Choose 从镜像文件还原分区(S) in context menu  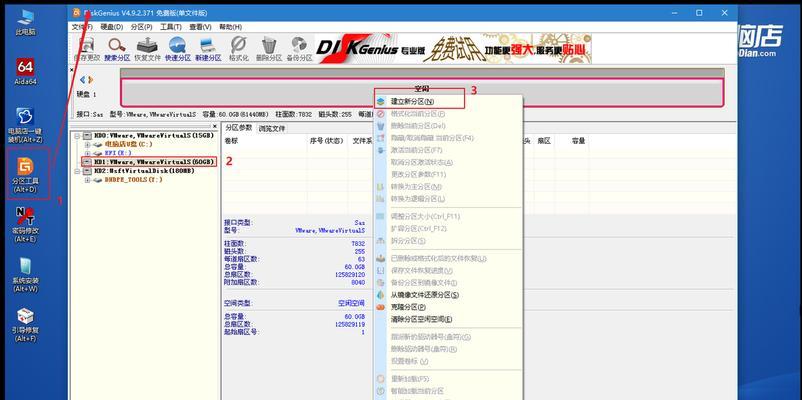[x=448, y=295]
